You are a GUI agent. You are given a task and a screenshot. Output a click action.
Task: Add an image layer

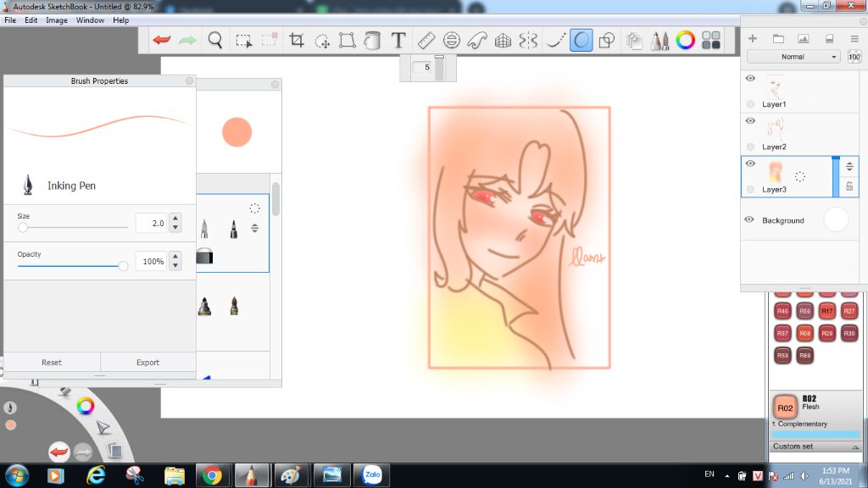pyautogui.click(x=804, y=38)
